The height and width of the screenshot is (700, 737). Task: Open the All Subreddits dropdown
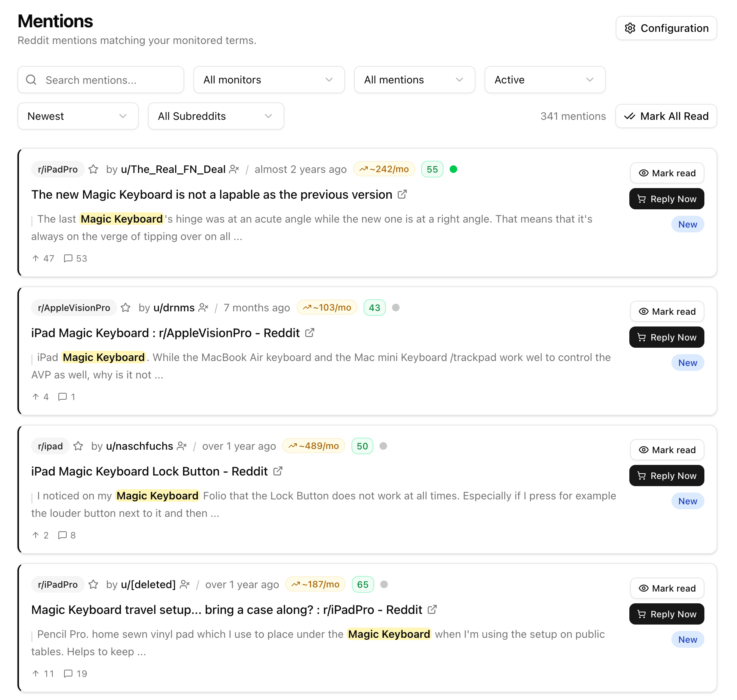click(215, 116)
